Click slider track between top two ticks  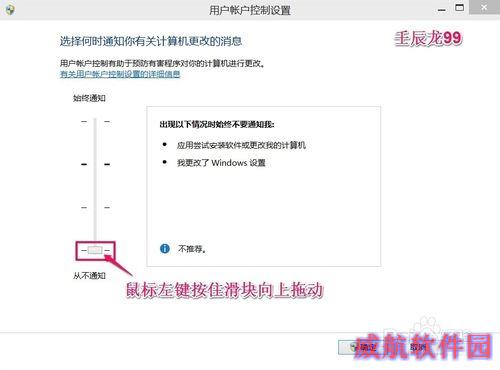95,143
